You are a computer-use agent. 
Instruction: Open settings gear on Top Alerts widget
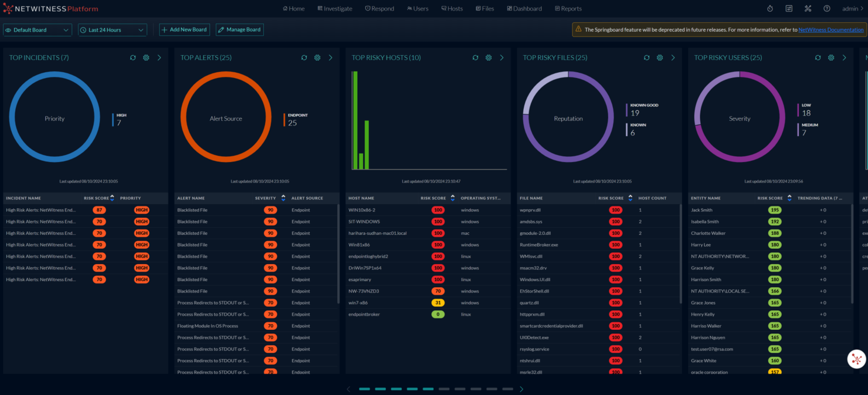coord(317,58)
